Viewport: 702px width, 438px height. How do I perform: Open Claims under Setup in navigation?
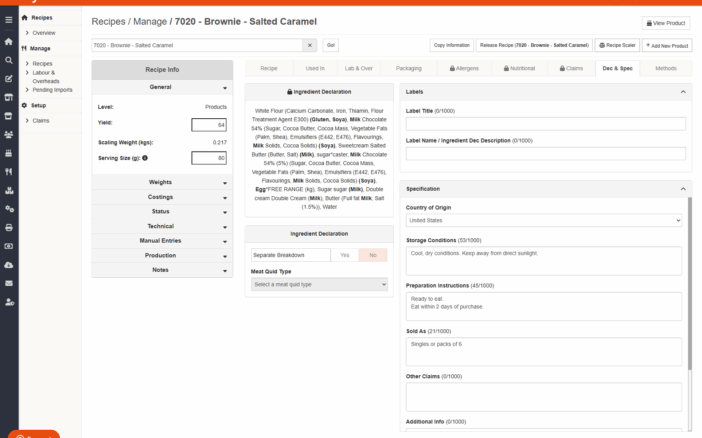[41, 120]
